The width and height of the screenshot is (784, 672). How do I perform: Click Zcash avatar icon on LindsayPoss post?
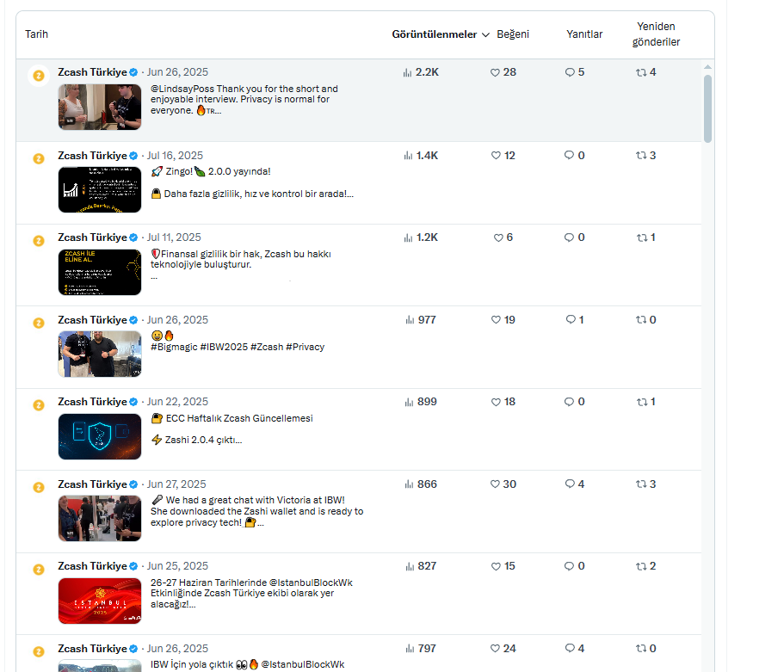click(39, 76)
